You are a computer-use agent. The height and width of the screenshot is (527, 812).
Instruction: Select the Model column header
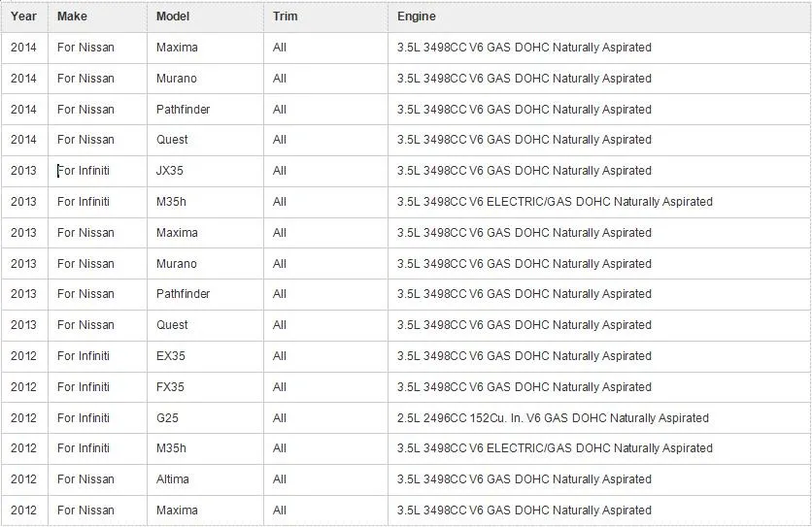(x=205, y=16)
